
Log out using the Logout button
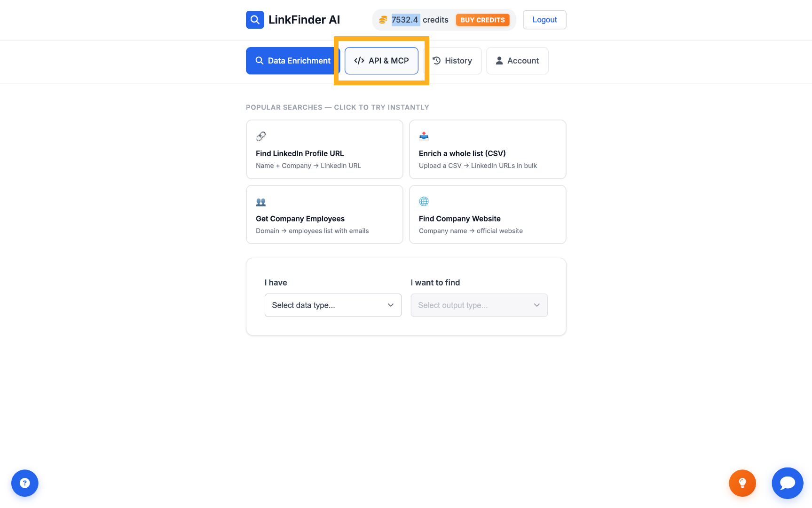coord(544,20)
